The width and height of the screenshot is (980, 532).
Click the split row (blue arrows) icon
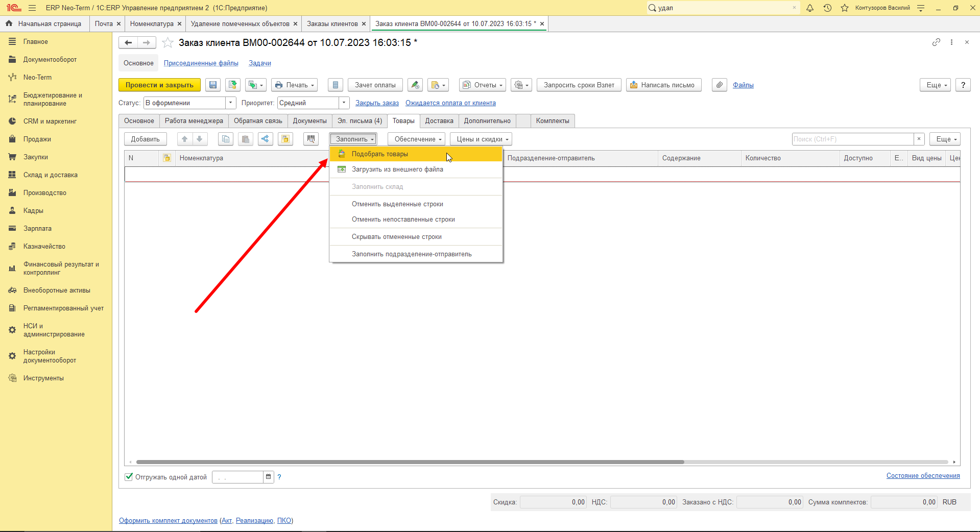click(x=266, y=139)
